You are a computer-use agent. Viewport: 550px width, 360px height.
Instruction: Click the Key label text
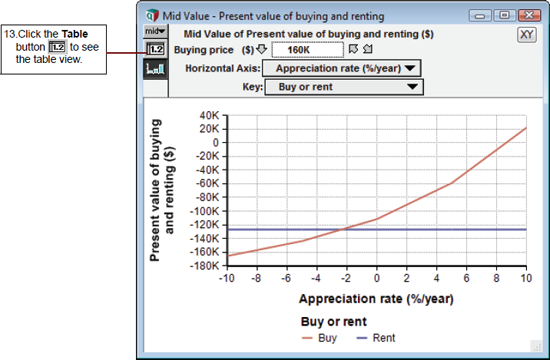tap(253, 87)
